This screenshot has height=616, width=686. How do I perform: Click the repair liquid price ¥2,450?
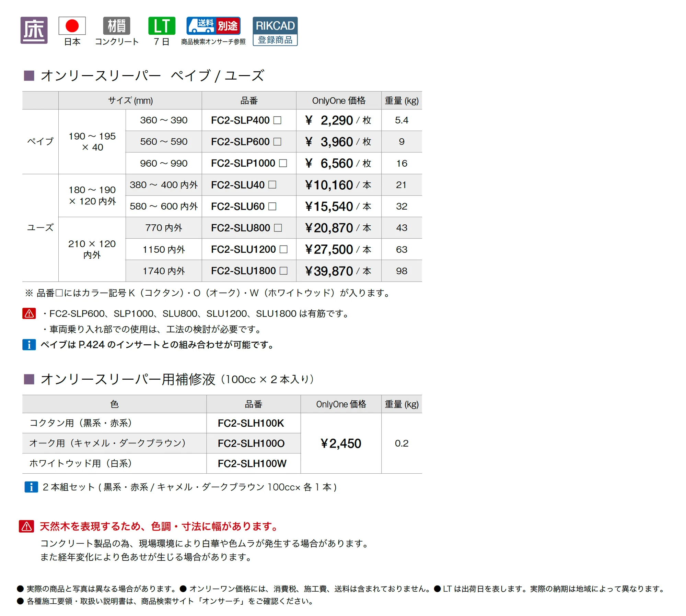(x=341, y=443)
